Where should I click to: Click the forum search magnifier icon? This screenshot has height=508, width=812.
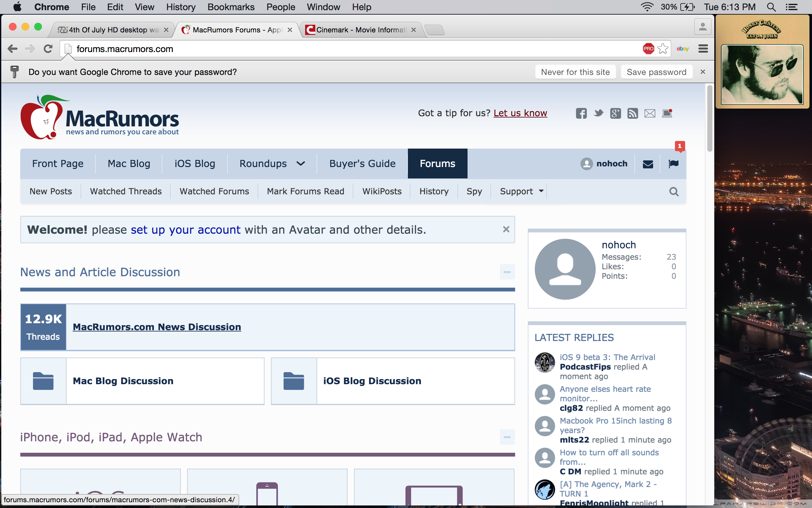(674, 191)
